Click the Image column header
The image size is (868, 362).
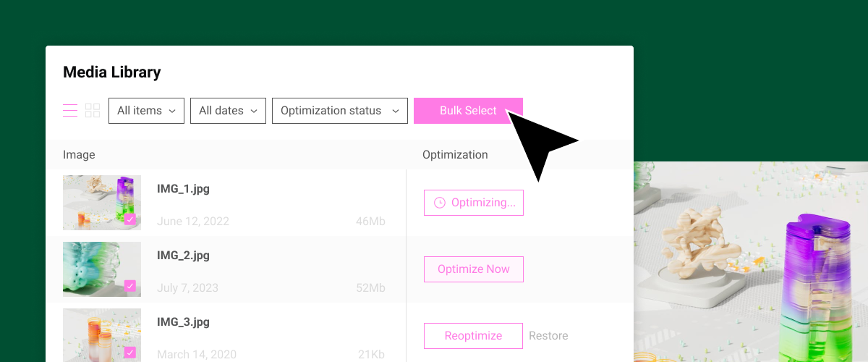[79, 155]
